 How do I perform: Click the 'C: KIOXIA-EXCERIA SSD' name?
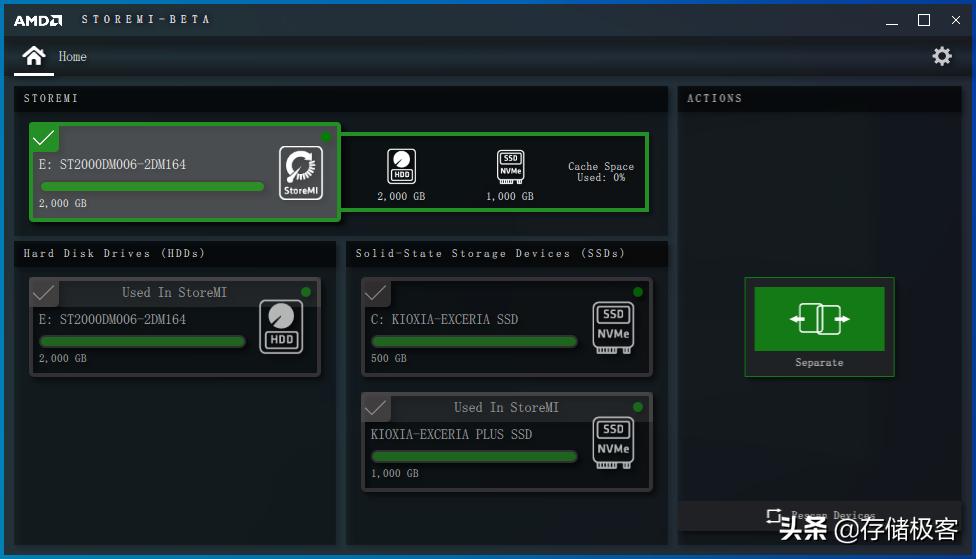coord(444,319)
